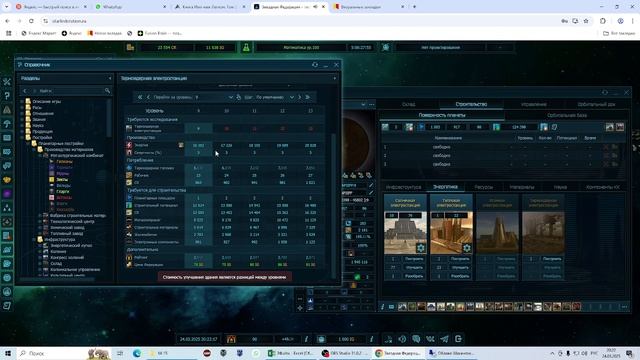Click the umbrella icon in left sidebar
Screen dimensions: 640x360
tap(7, 124)
